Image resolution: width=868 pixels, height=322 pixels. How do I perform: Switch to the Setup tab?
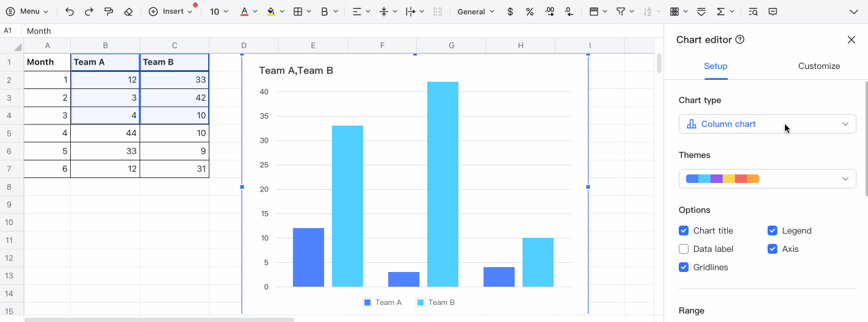(x=715, y=66)
